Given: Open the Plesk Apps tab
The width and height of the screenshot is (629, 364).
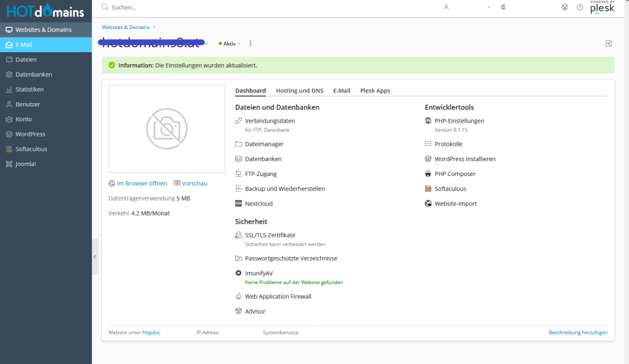Looking at the screenshot, I should pyautogui.click(x=375, y=91).
